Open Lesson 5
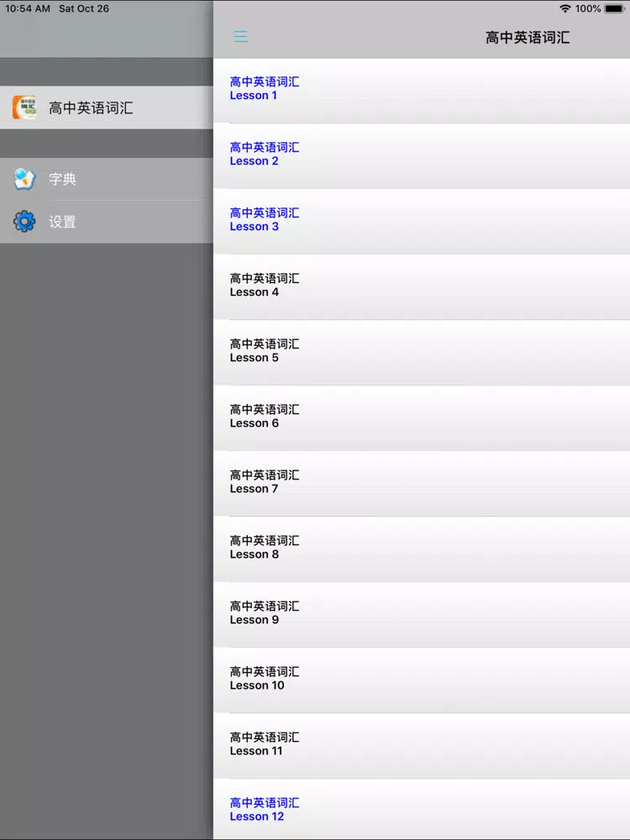This screenshot has height=840, width=630. 422,353
